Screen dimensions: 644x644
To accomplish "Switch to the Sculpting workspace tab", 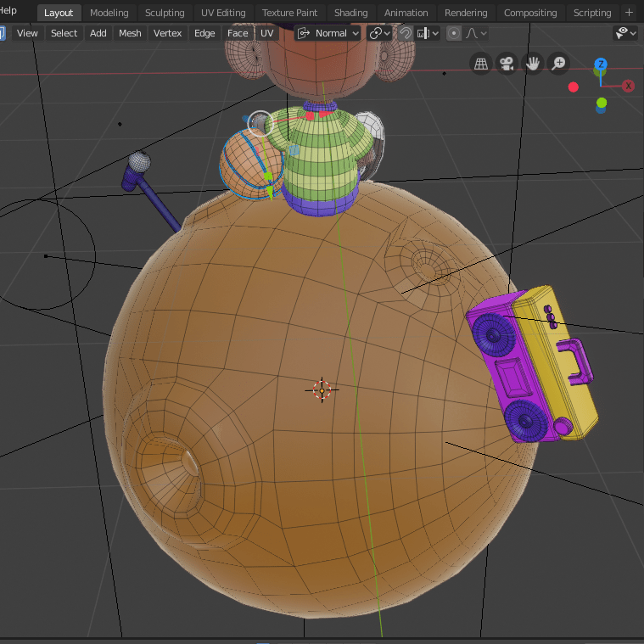I will (165, 13).
